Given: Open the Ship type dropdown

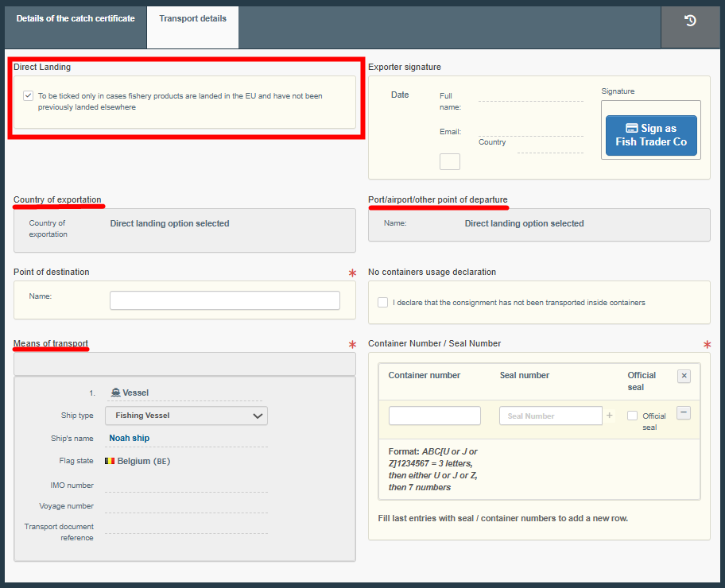Looking at the screenshot, I should pyautogui.click(x=186, y=416).
